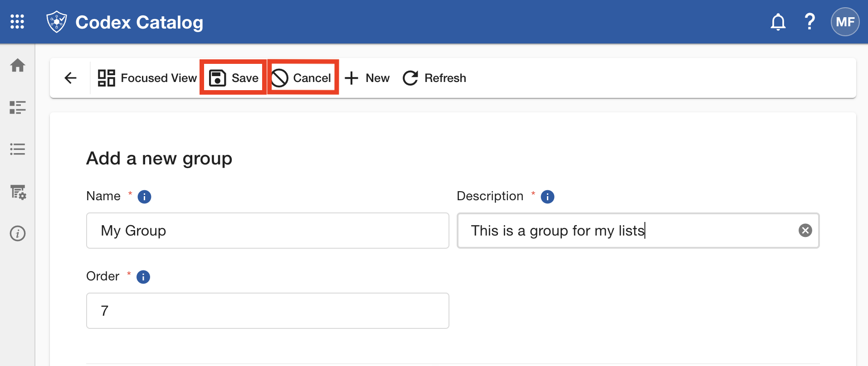Show info tooltip for Name field
This screenshot has height=366, width=868.
(144, 197)
